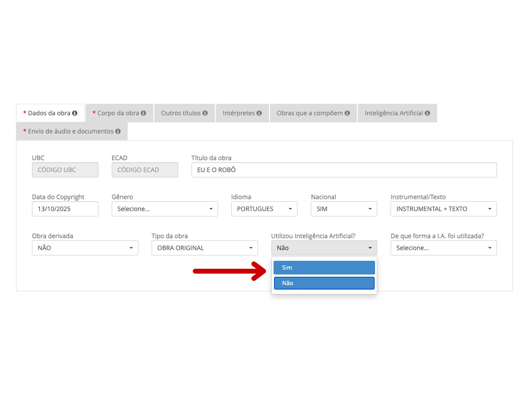
Task: Expand the Obra derivada dropdown
Action: tap(85, 248)
